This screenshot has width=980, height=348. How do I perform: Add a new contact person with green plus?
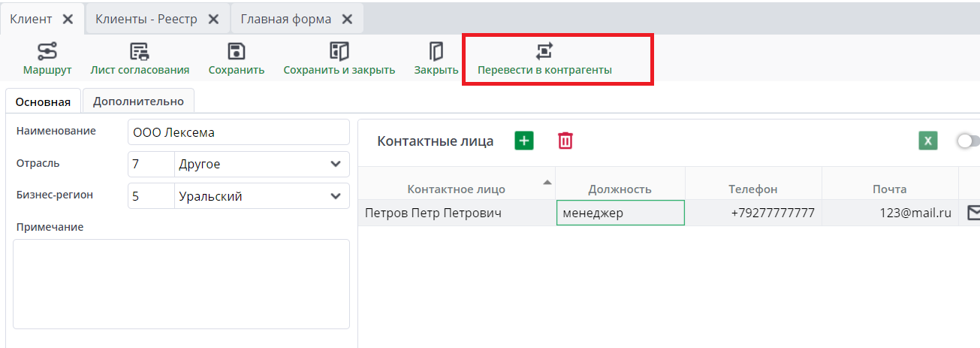pos(524,141)
